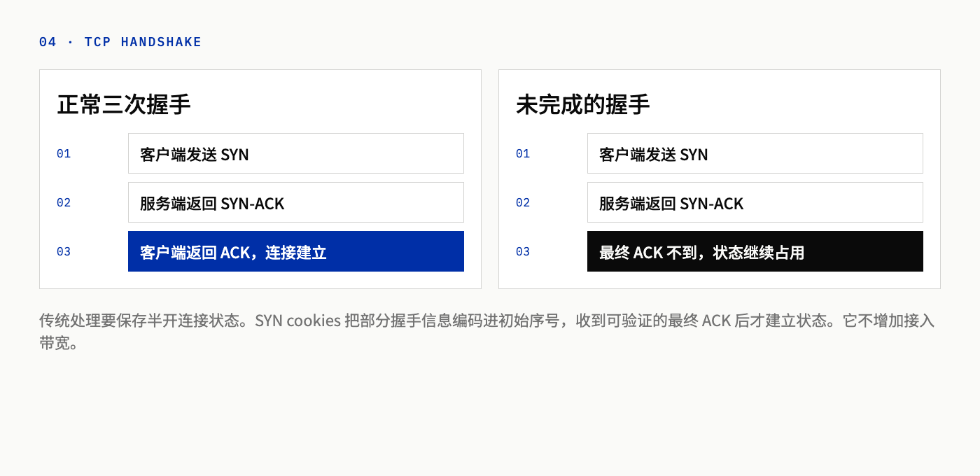
Task: Select the "未完成的握手" card title
Action: coord(583,105)
